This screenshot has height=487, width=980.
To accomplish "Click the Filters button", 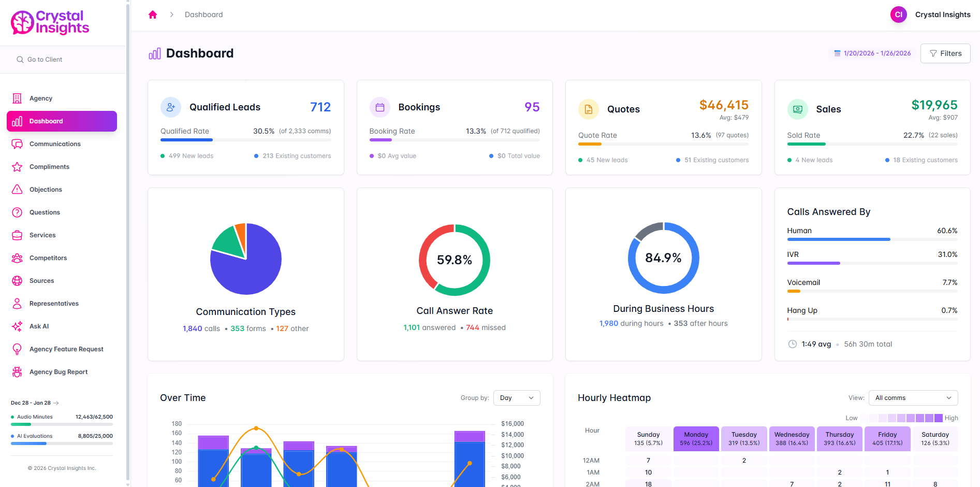I will click(945, 53).
